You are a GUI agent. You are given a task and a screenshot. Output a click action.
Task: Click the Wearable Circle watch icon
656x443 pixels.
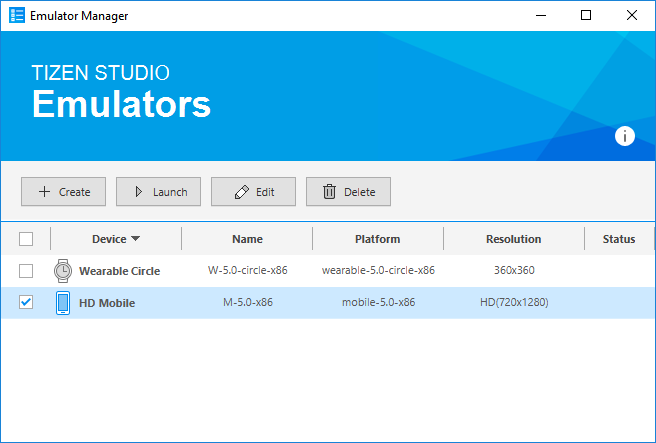[63, 270]
